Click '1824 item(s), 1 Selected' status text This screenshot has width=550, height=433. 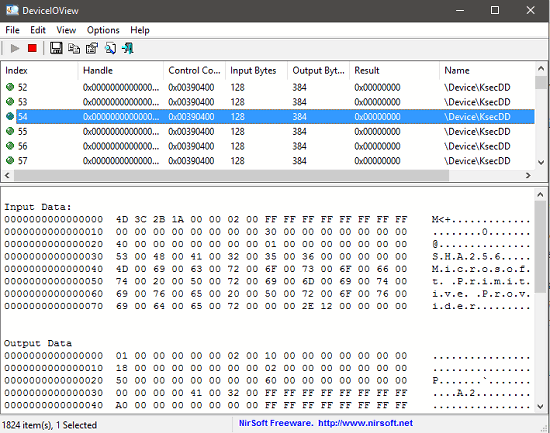point(49,425)
